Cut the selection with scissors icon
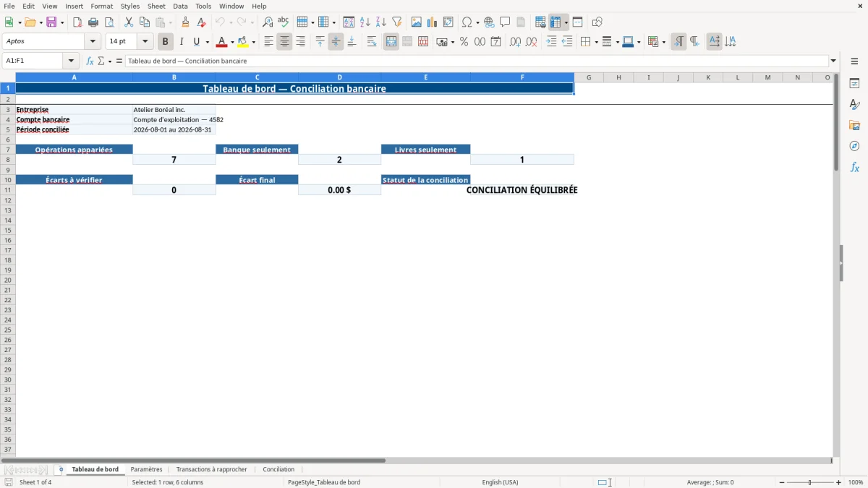The height and width of the screenshot is (488, 868). coord(129,22)
